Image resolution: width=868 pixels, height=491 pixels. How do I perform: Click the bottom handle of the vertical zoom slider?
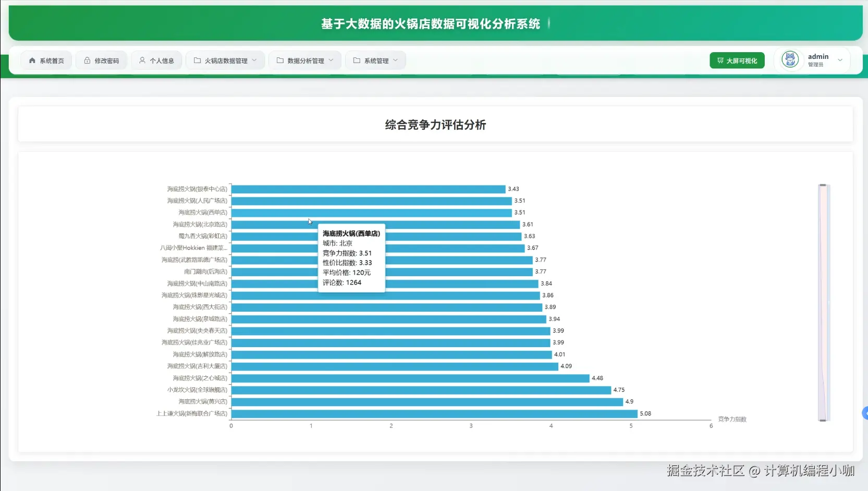point(823,420)
